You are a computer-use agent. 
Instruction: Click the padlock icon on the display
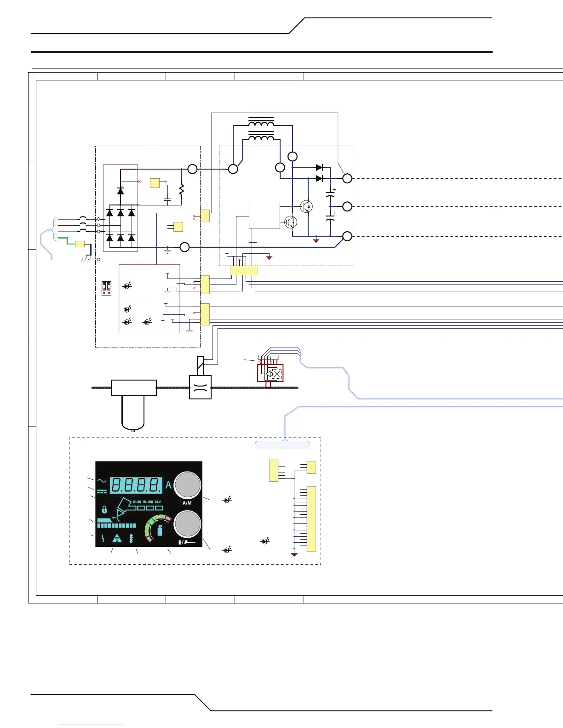[x=104, y=510]
